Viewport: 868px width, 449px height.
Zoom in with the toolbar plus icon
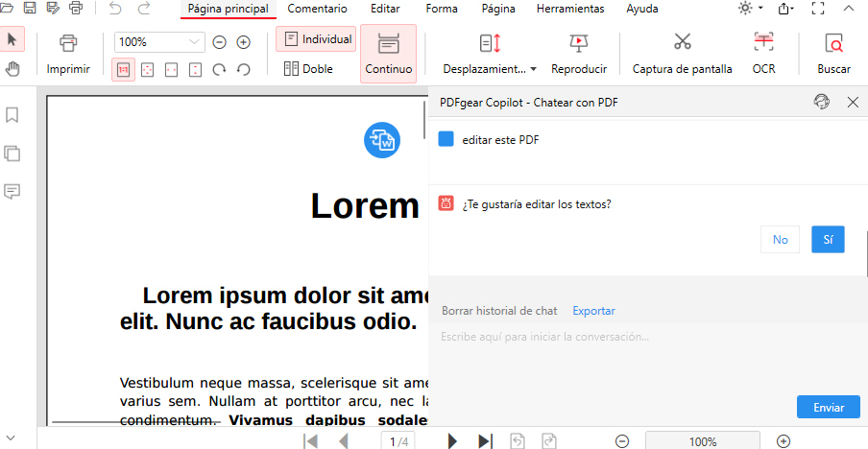pos(244,42)
